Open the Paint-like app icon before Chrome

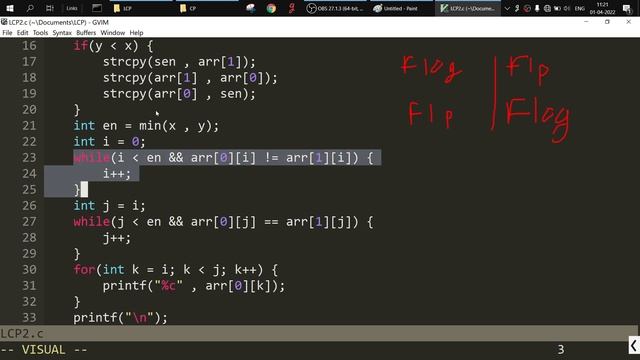click(251, 8)
